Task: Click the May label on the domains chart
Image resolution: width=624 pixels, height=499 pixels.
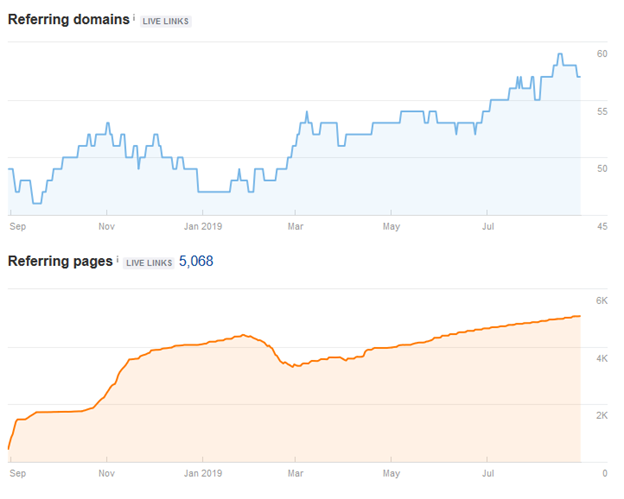Action: [x=391, y=227]
